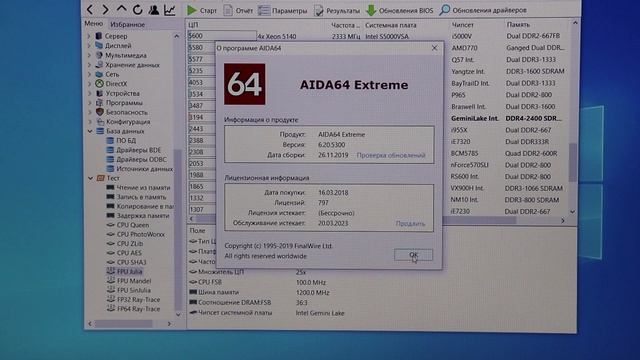Go up one level with Up arrow

(x=121, y=9)
